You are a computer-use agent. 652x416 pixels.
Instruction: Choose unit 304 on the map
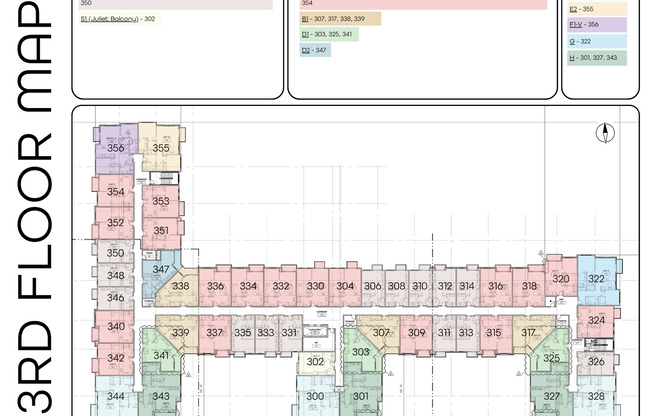tap(345, 286)
